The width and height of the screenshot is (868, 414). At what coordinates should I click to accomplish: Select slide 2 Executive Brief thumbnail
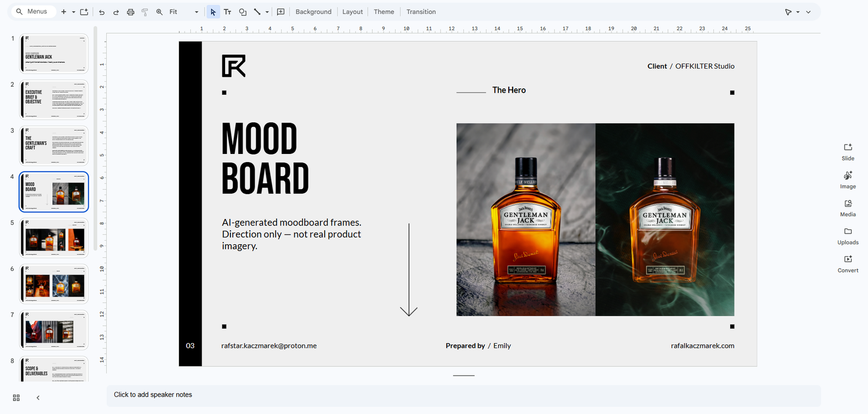pos(54,100)
